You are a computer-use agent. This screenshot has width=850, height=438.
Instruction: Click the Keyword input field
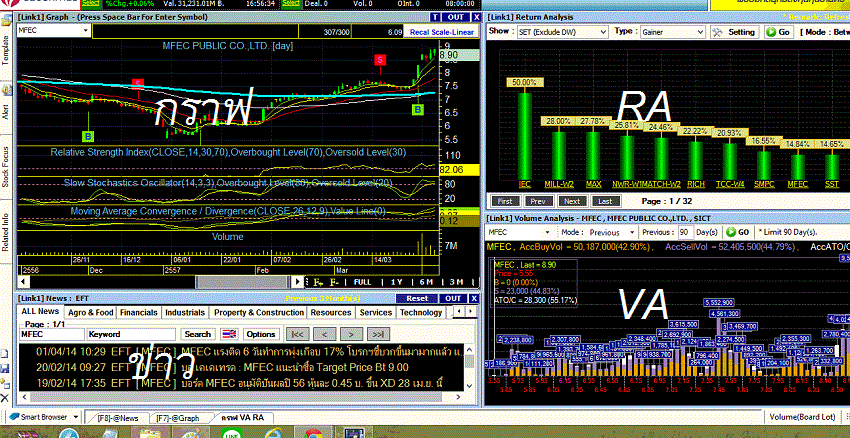click(131, 334)
